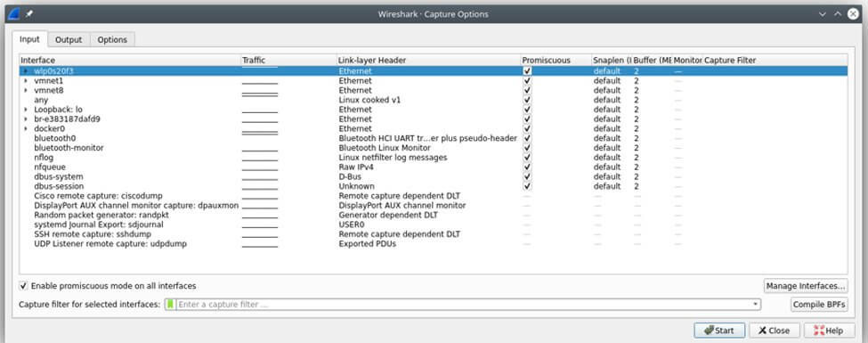Click the green bookmark icon in capture filter
Image resolution: width=868 pixels, height=343 pixels.
point(171,304)
